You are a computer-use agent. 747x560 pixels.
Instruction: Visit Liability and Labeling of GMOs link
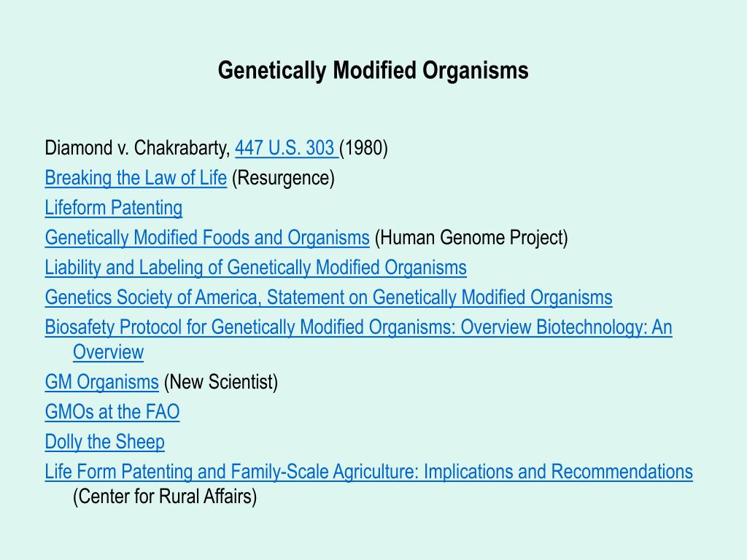pos(256,268)
